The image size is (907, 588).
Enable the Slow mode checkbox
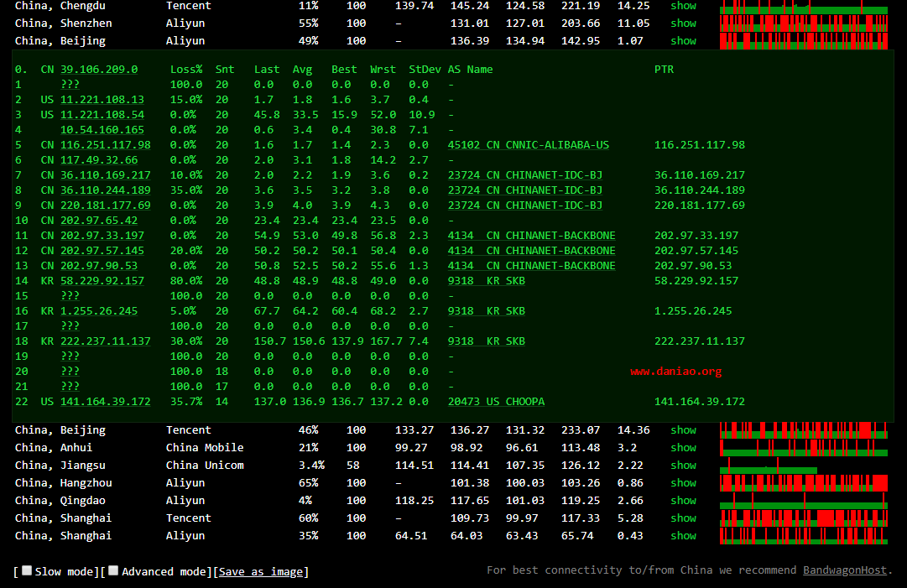[27, 571]
